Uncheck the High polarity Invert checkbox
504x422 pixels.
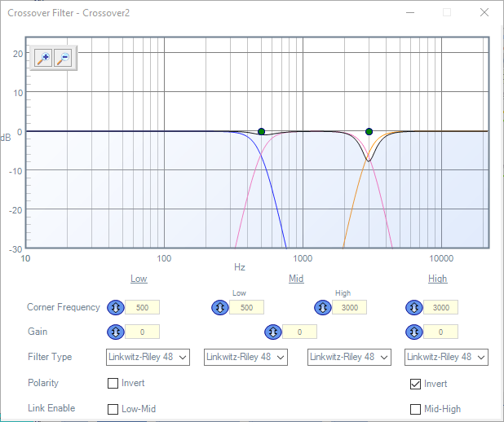pyautogui.click(x=416, y=384)
